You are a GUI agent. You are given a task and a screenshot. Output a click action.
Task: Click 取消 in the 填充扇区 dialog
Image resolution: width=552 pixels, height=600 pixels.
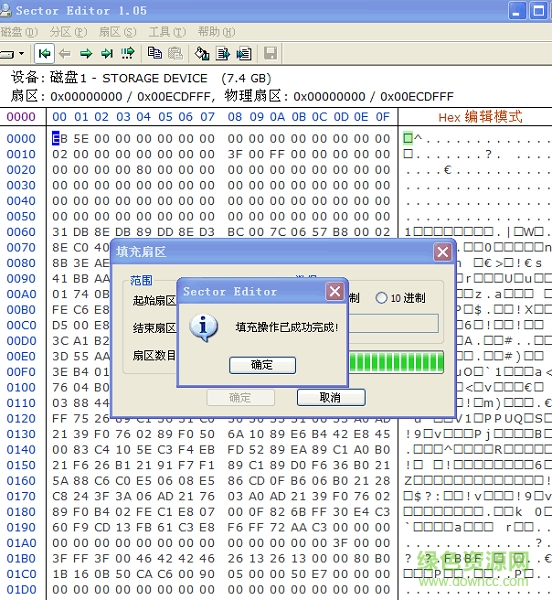click(331, 397)
